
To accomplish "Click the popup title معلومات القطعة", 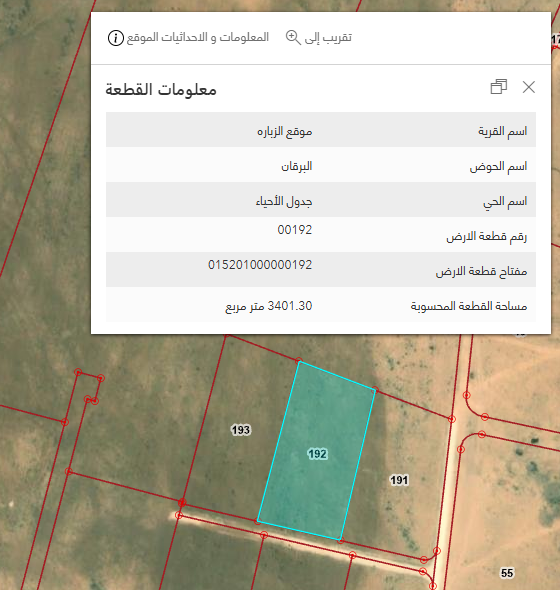I will (161, 90).
